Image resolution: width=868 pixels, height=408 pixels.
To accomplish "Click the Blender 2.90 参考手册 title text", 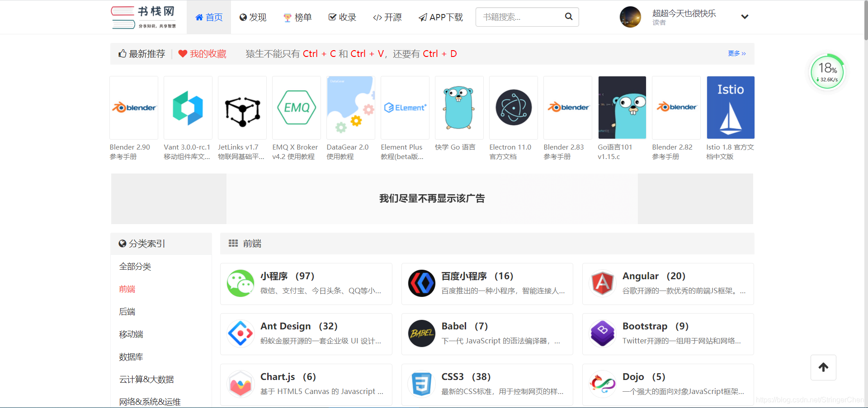I will click(x=130, y=152).
